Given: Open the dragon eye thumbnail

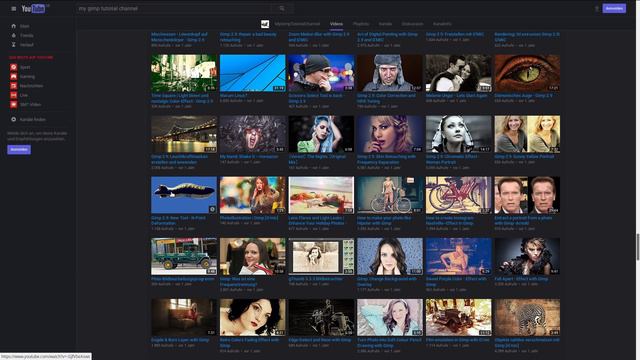Looking at the screenshot, I should click(527, 73).
